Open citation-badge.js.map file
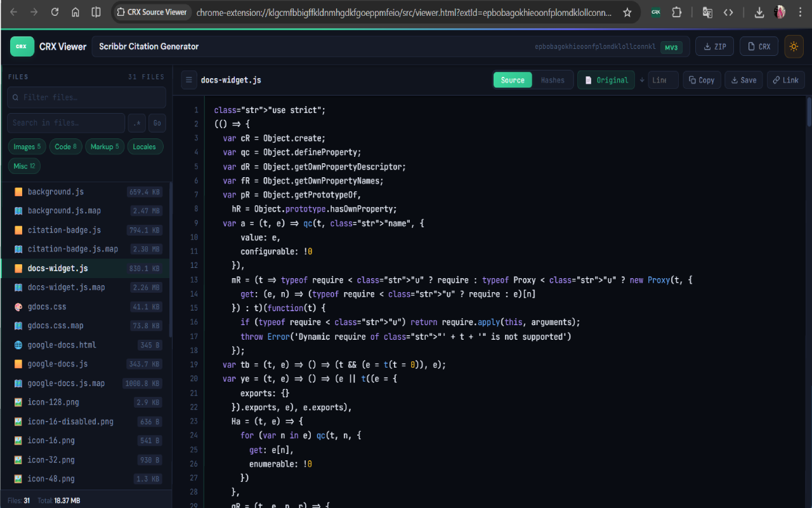The width and height of the screenshot is (812, 508). (86, 249)
